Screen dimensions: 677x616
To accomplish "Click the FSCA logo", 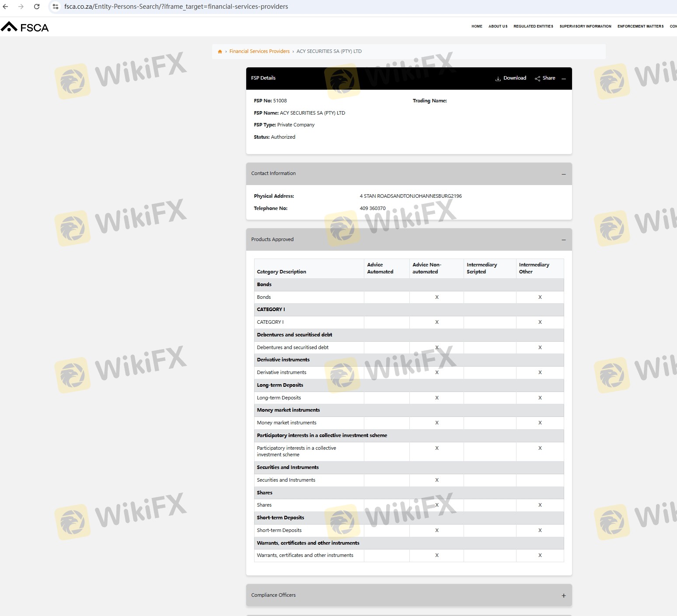I will (25, 27).
